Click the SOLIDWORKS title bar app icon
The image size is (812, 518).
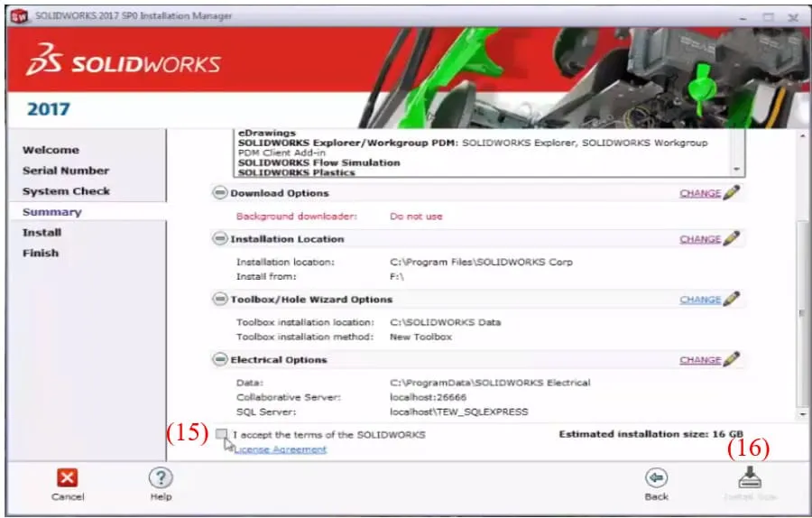[x=19, y=16]
